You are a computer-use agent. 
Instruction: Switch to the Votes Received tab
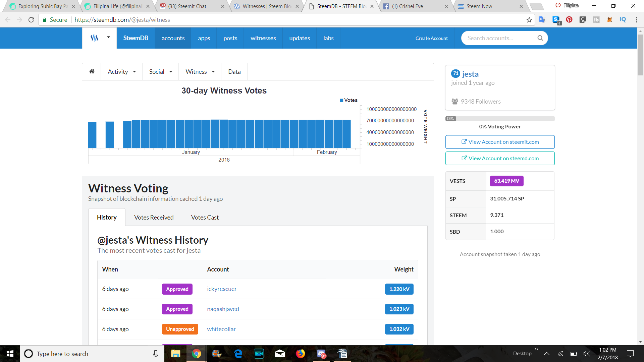(154, 217)
